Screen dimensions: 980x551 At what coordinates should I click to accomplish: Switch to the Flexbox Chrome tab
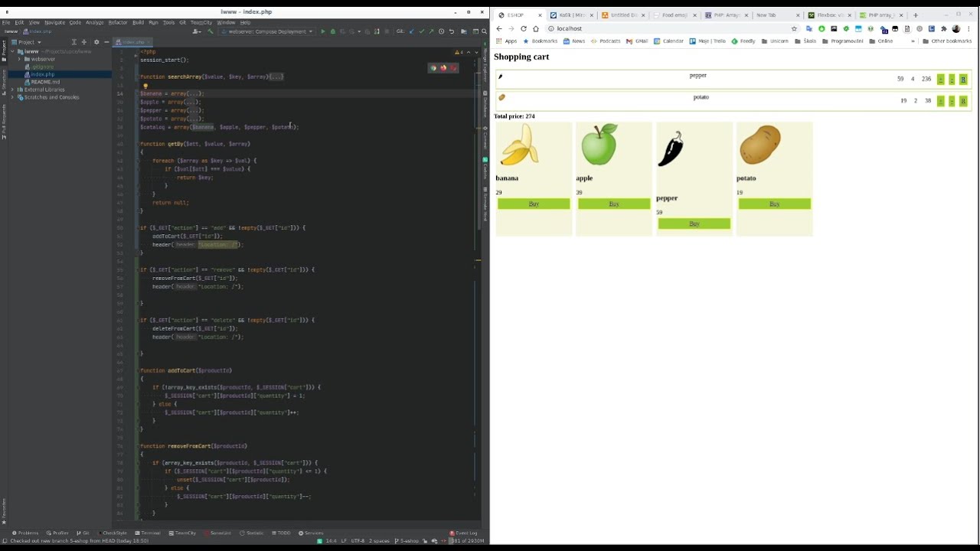[x=828, y=15]
